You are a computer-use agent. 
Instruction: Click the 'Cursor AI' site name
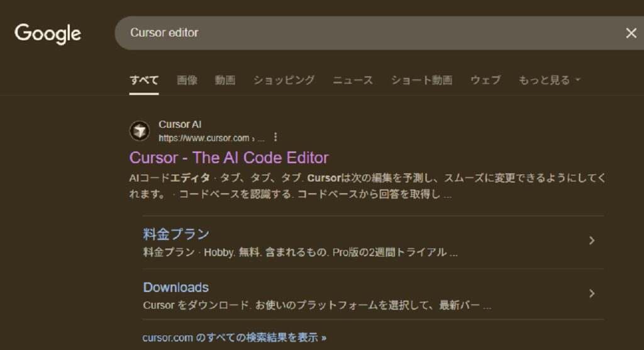[180, 124]
